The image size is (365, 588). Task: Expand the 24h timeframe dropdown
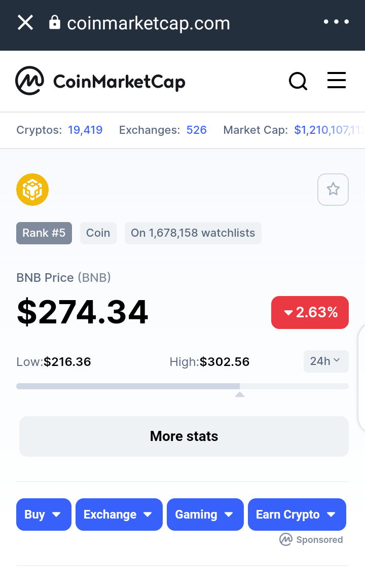pos(326,361)
